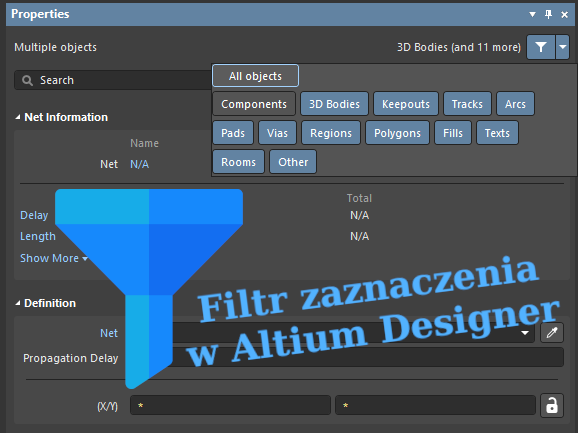Toggle the Polygons filter button
The width and height of the screenshot is (578, 433).
(397, 133)
